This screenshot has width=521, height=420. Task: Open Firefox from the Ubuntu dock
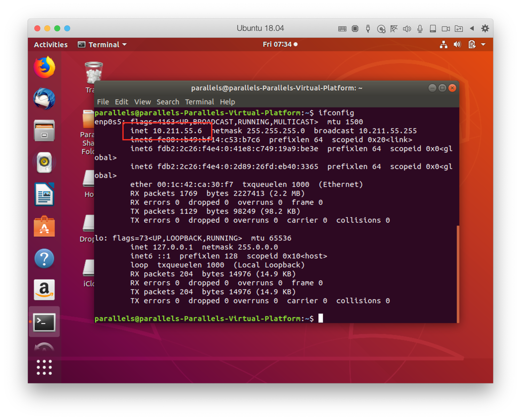pos(44,67)
